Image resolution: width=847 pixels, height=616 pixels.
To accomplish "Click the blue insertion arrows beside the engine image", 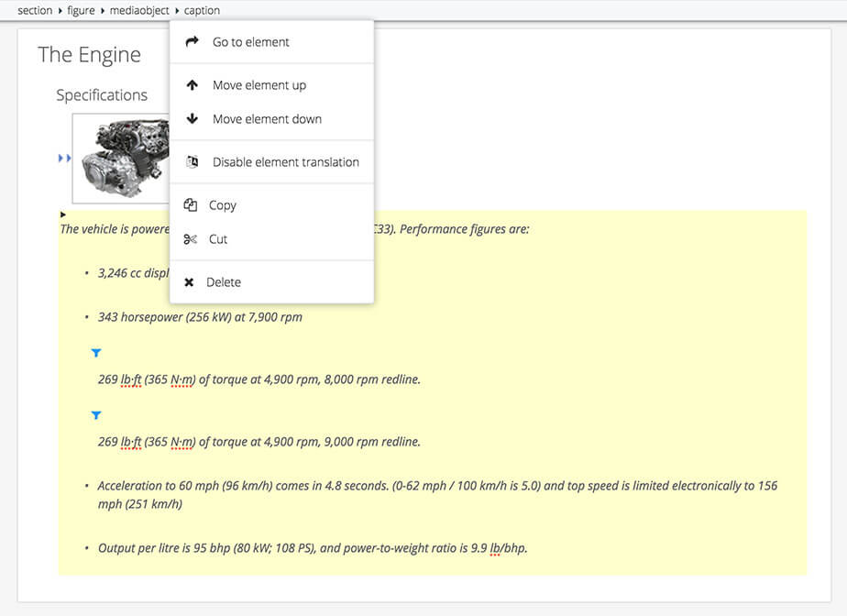I will (x=64, y=158).
